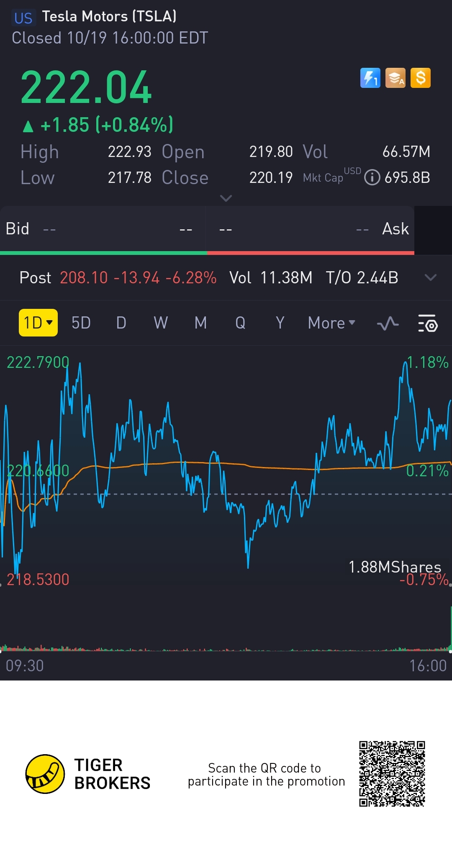Tap the post-market Vol 11.38M
The width and height of the screenshot is (452, 868).
pos(271,277)
